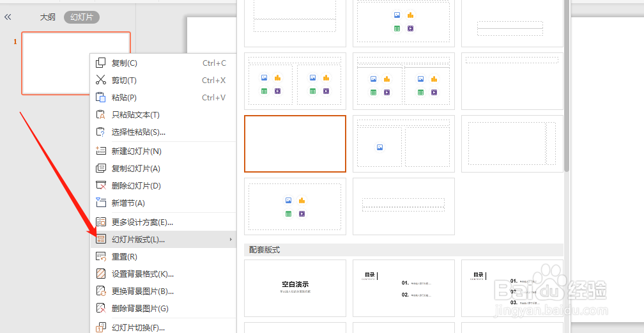Screen dimensions: 644x333
Task: Click the paste special icon
Action: 101,132
